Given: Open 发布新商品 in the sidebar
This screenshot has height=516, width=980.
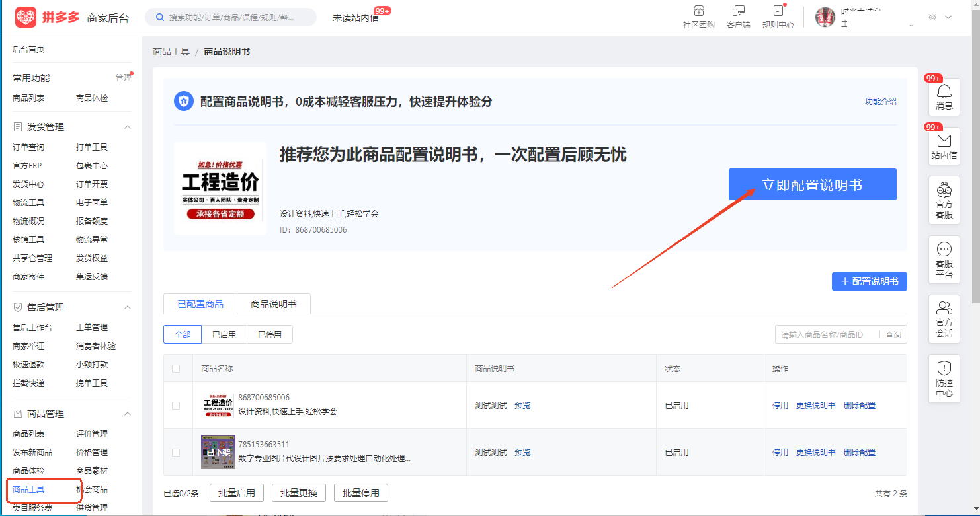Looking at the screenshot, I should (32, 453).
